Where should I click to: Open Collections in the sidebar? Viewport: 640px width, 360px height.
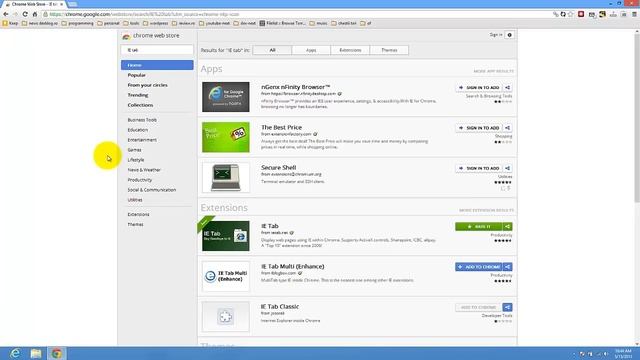140,105
